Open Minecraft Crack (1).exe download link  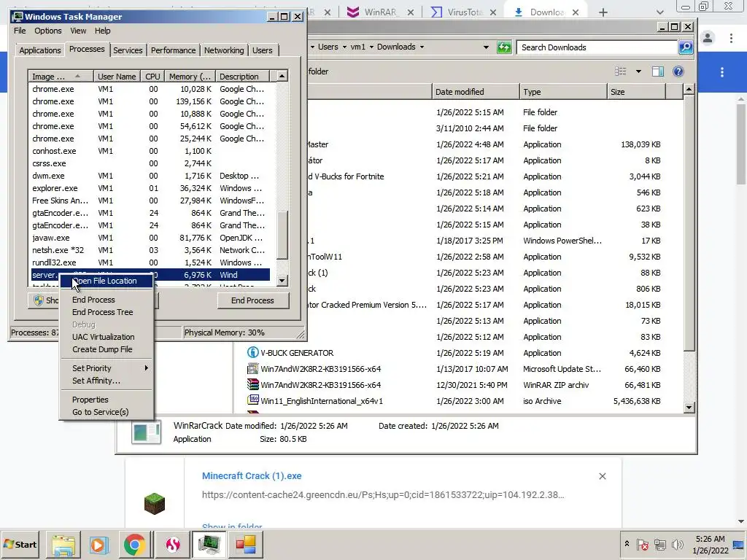coord(252,475)
